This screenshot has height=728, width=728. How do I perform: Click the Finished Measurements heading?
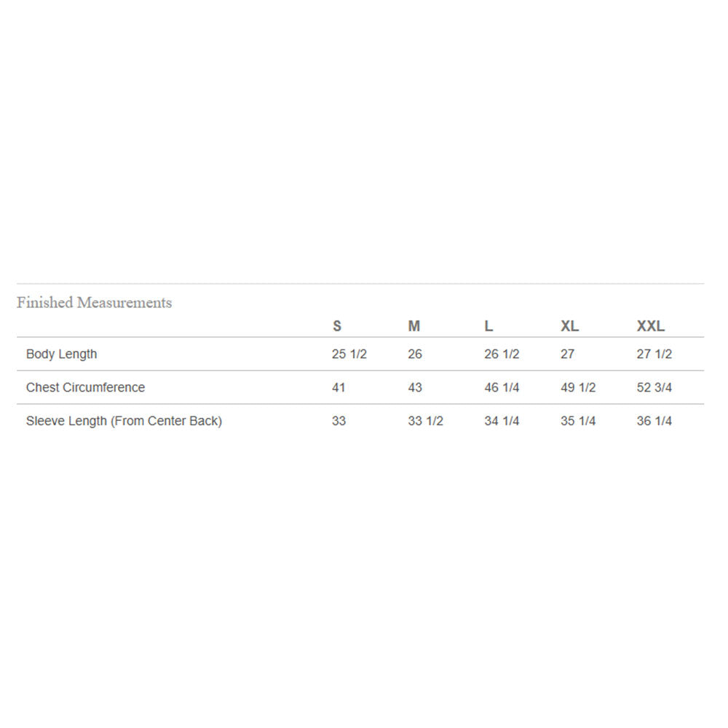(95, 303)
